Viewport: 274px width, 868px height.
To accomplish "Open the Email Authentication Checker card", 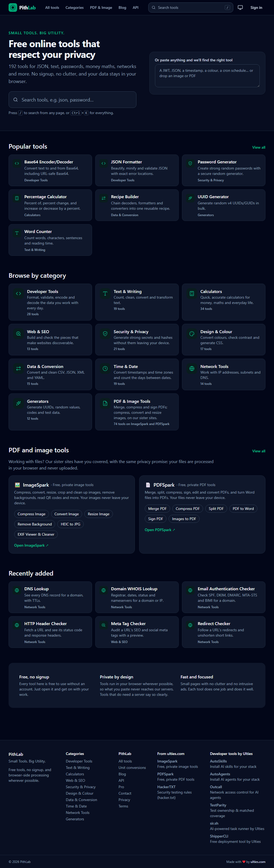I will (223, 597).
